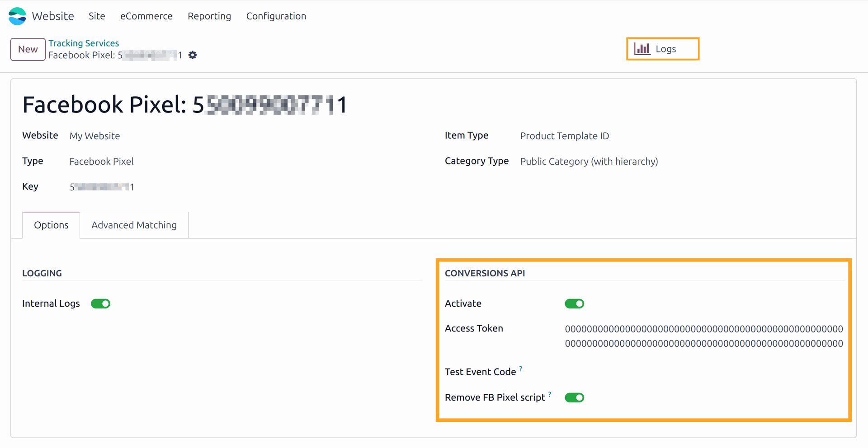
Task: Go back to Tracking Services breadcrumb
Action: click(84, 43)
